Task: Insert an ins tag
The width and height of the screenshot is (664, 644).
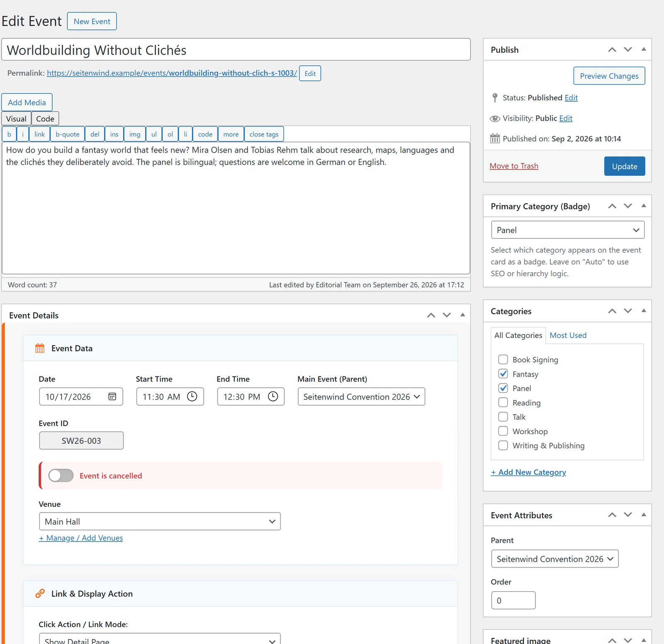Action: (114, 134)
